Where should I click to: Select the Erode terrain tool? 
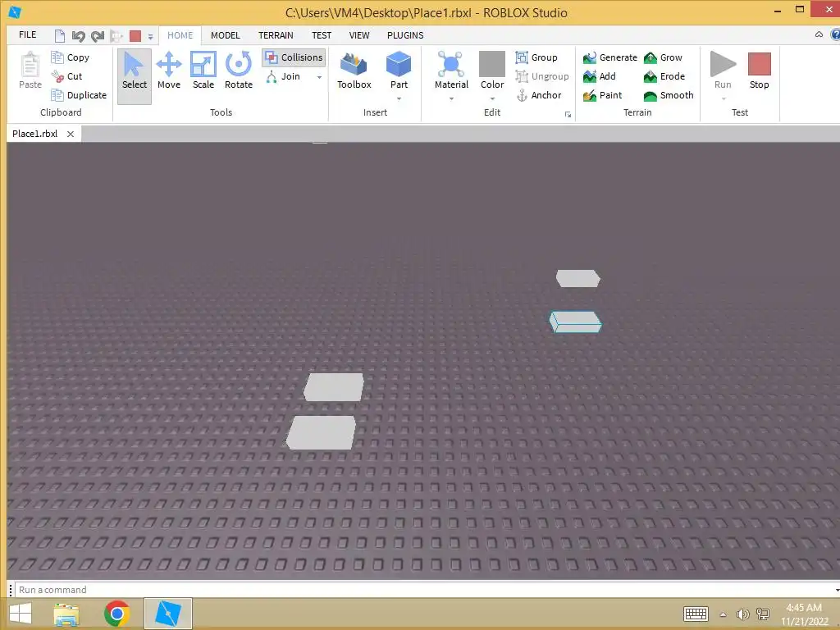point(664,76)
